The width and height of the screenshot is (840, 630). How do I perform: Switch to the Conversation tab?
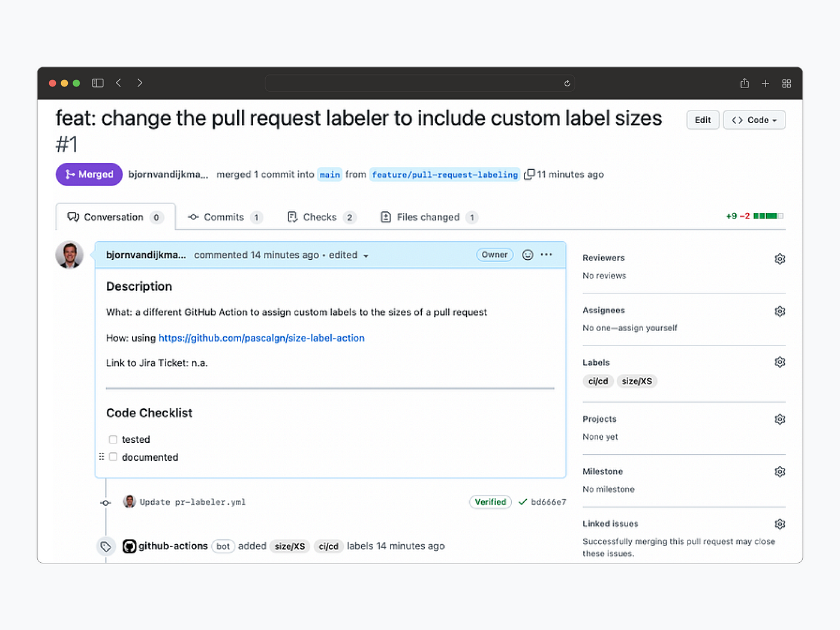[115, 217]
